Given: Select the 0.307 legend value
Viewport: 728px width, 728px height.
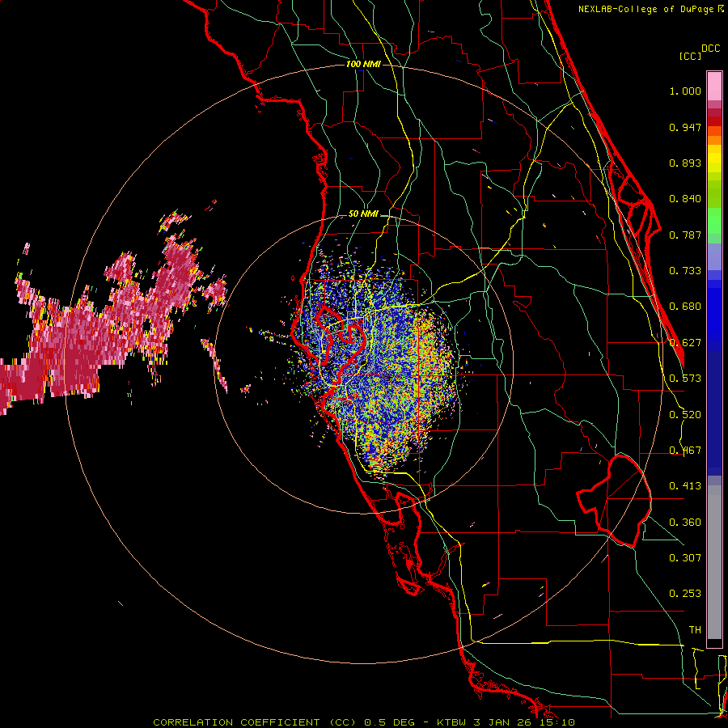Looking at the screenshot, I should click(x=685, y=558).
